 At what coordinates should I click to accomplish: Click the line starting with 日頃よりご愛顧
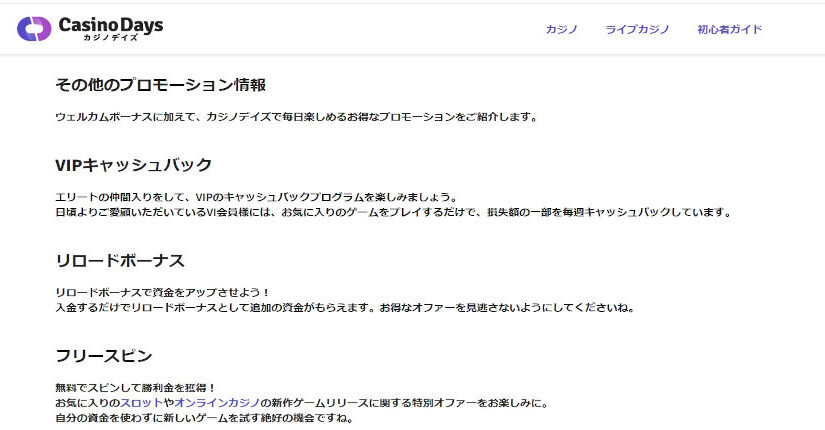pos(394,212)
